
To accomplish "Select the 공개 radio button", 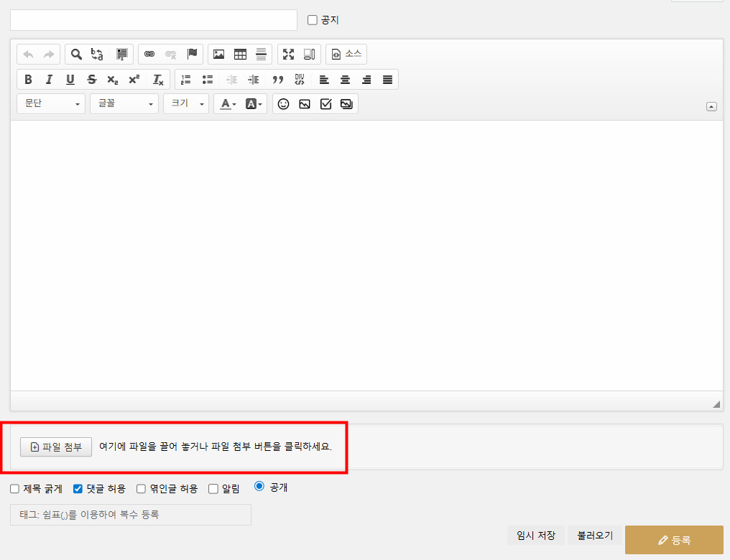I will coord(259,486).
